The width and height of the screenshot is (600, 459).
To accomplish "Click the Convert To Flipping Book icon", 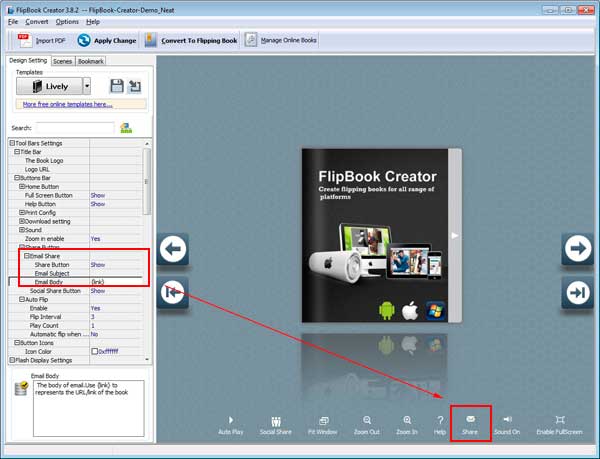I will coord(150,40).
